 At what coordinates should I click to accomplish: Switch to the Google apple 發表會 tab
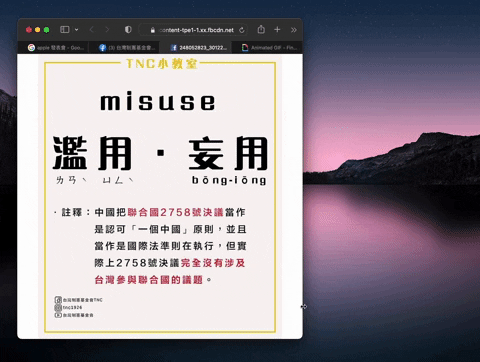[53, 48]
